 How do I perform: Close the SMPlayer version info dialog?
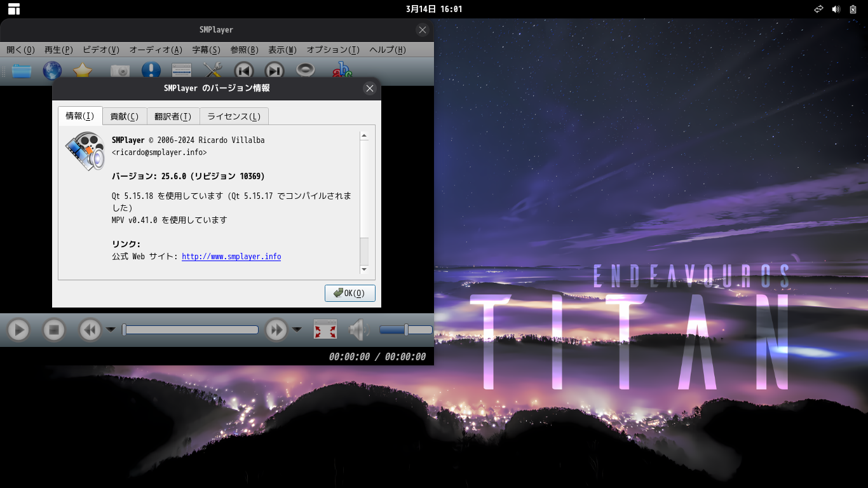click(370, 88)
